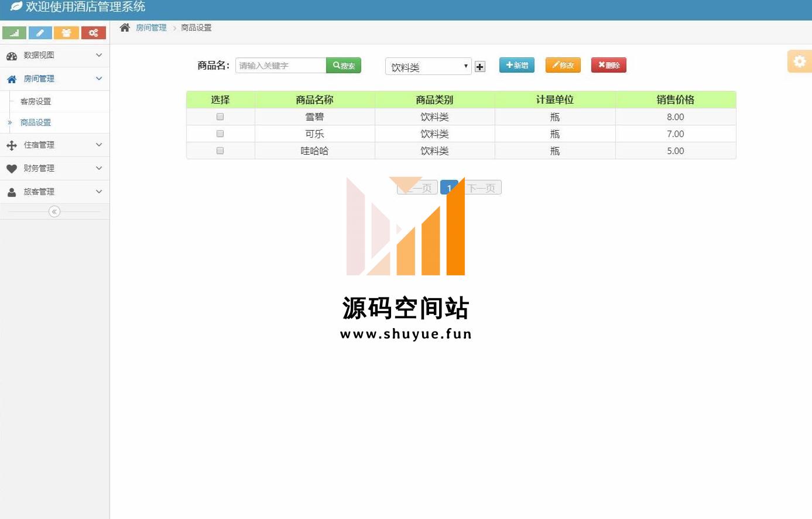Click the 商品类别 column header
Image resolution: width=812 pixels, height=519 pixels.
click(x=435, y=100)
